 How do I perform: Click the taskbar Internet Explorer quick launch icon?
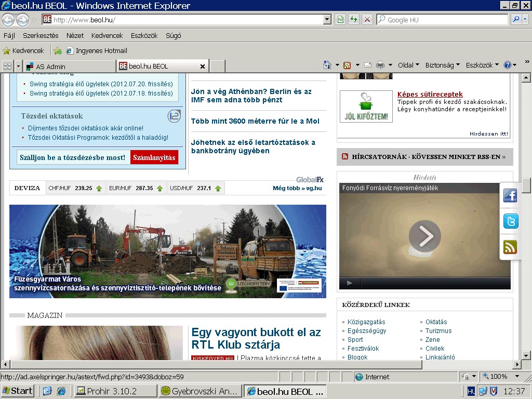point(61,391)
